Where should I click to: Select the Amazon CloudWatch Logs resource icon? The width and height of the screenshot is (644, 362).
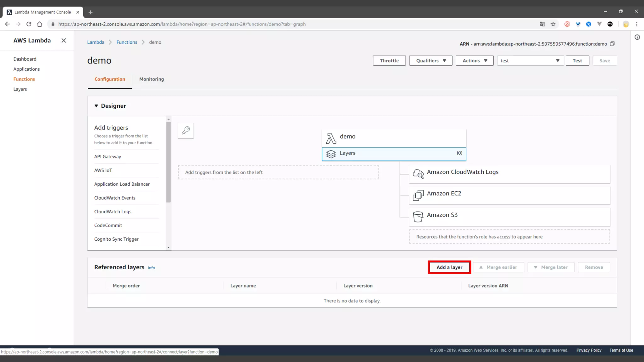418,173
